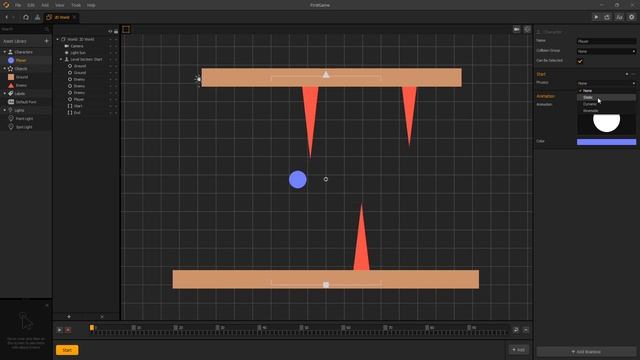Viewport: 640px width, 360px height.
Task: Collapse the Objects category
Action: coord(5,69)
